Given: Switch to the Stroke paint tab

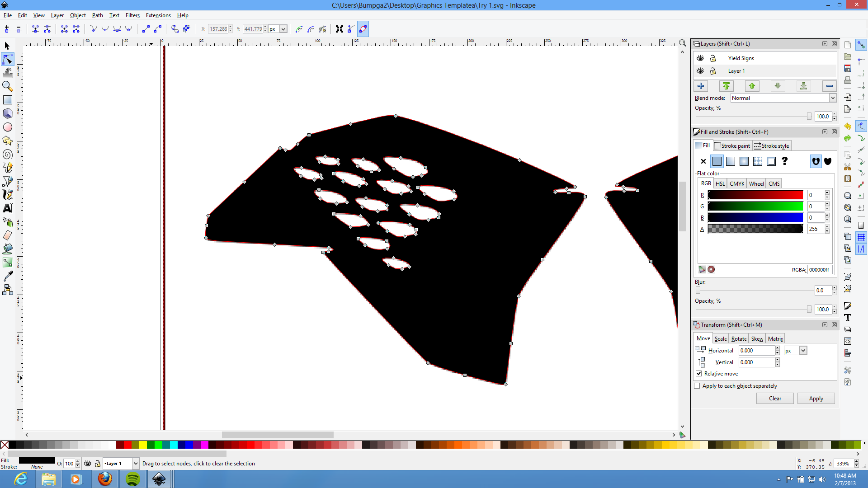Looking at the screenshot, I should point(732,145).
